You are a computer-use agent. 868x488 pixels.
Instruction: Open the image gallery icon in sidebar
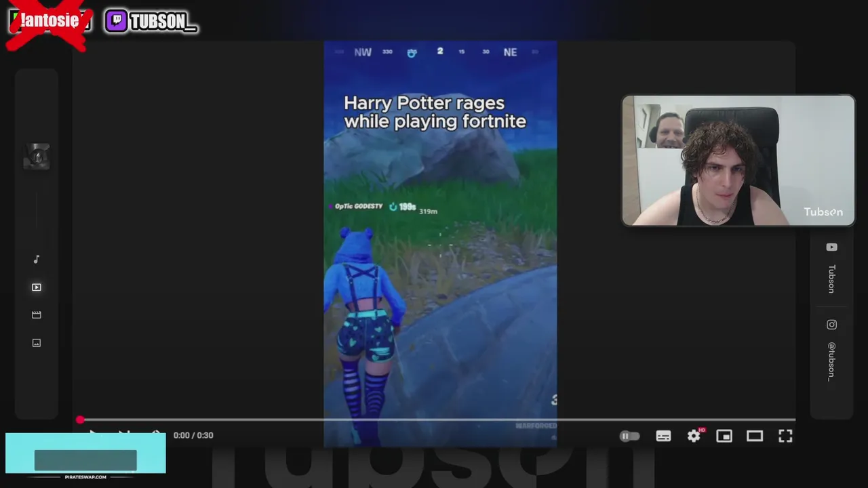tap(37, 343)
